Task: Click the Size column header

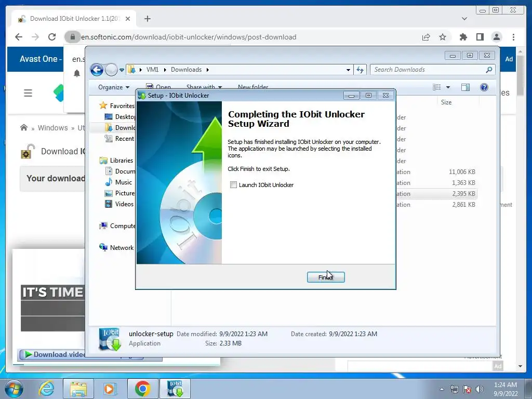Action: 446,102
